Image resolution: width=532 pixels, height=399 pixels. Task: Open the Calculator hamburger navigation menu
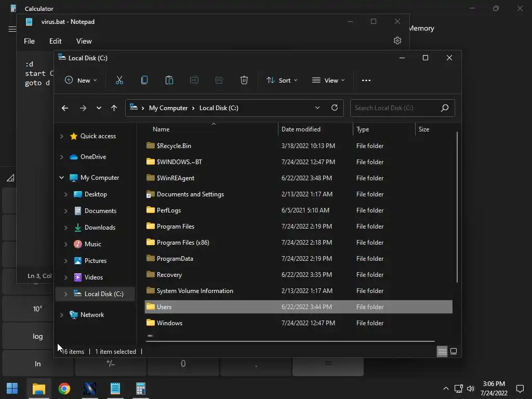tap(12, 29)
